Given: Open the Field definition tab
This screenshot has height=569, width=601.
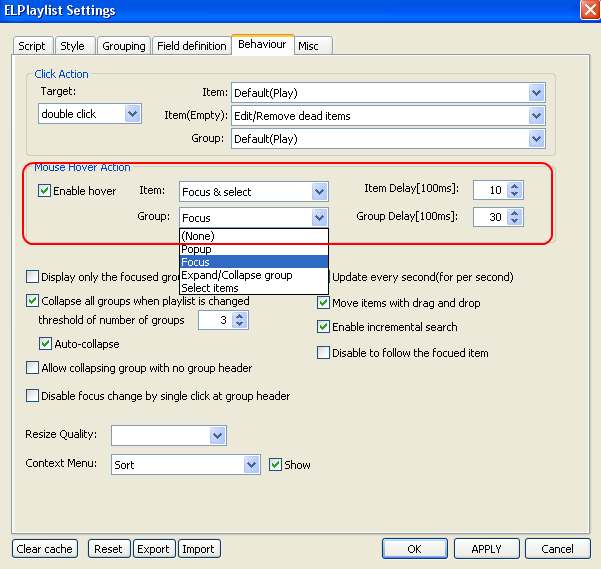Looking at the screenshot, I should tap(191, 46).
